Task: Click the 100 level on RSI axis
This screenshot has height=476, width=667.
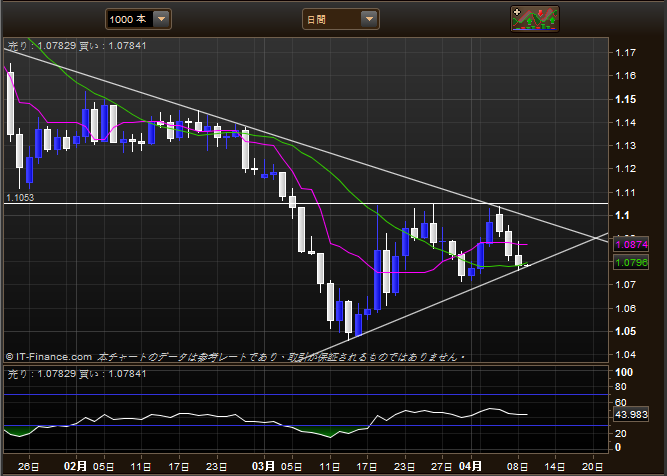Action: [x=624, y=372]
